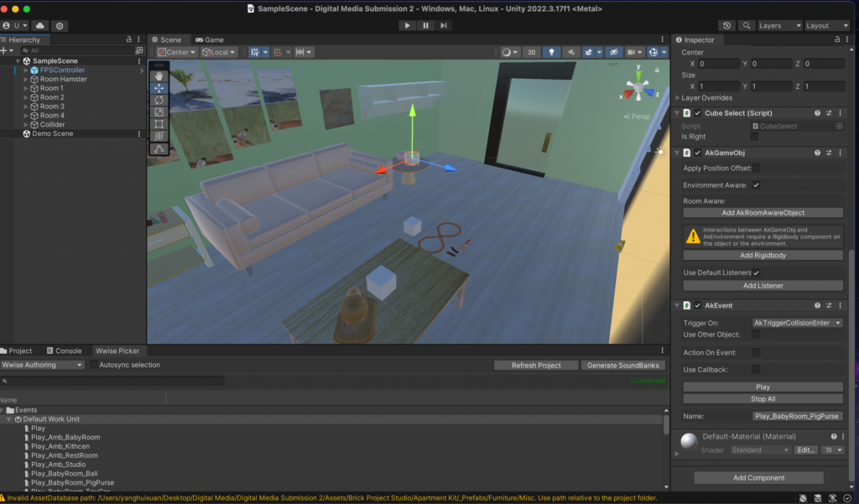The image size is (859, 504).
Task: Expand the Room Hamster hierarchy item
Action: click(x=26, y=79)
